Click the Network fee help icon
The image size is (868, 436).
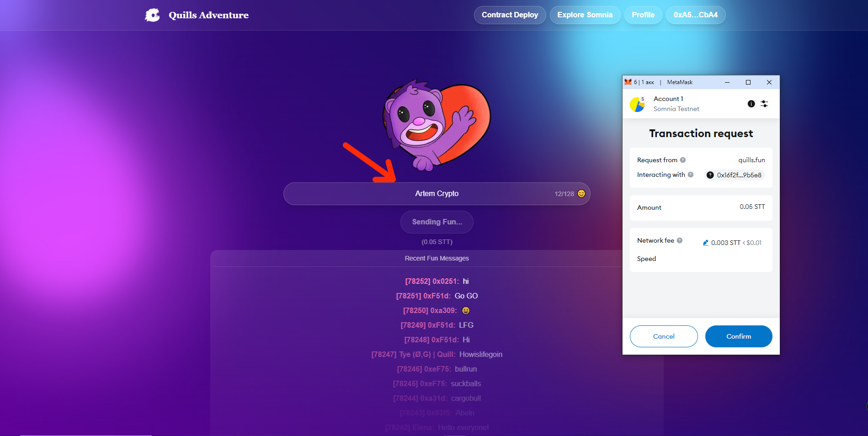(x=680, y=240)
